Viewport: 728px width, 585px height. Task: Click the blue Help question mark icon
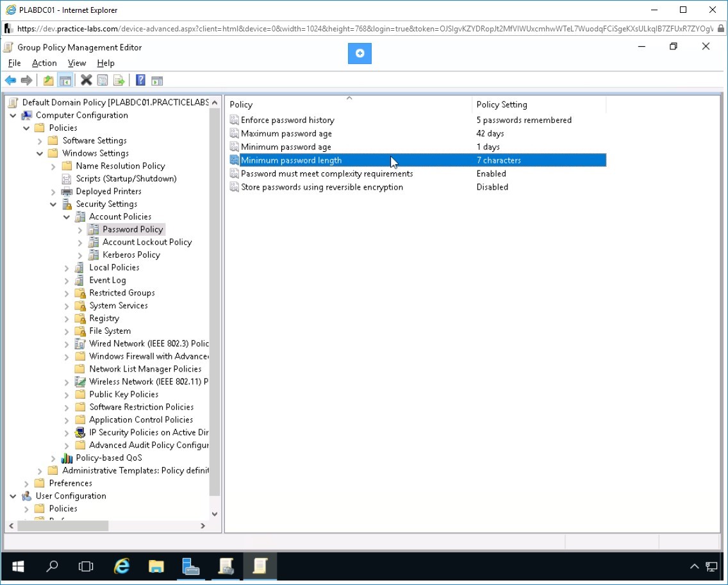[x=140, y=80]
